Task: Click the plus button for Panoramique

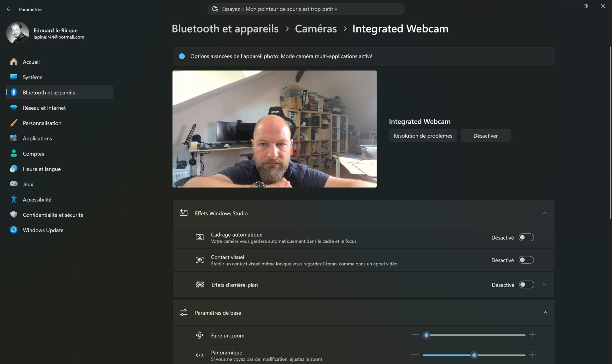Action: [x=533, y=355]
